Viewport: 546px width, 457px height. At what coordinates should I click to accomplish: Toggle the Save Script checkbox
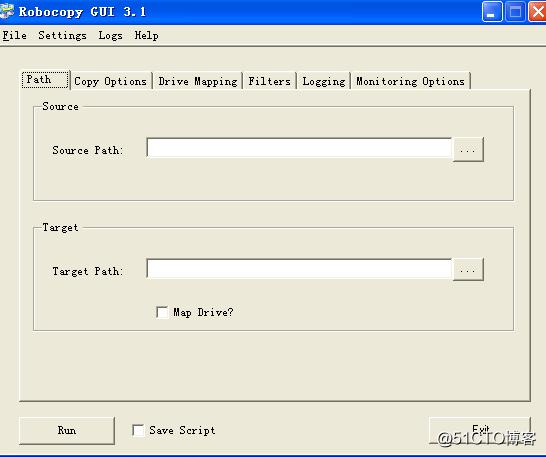(138, 430)
